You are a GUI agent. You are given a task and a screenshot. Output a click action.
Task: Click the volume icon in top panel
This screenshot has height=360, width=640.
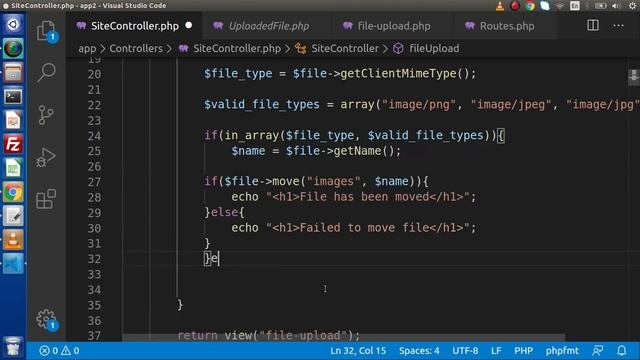[616, 6]
